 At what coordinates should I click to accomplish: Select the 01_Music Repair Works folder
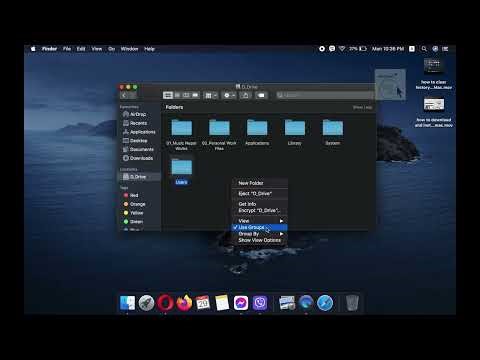click(x=181, y=134)
